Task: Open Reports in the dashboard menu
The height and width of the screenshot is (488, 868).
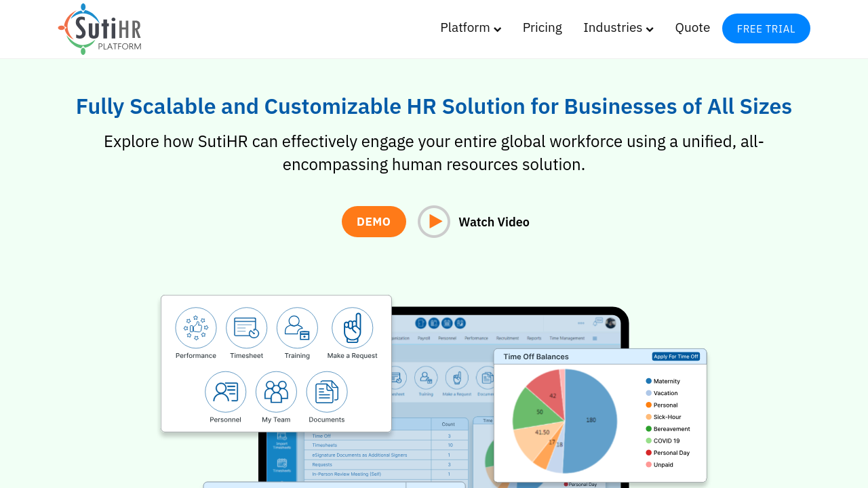Action: click(x=534, y=338)
